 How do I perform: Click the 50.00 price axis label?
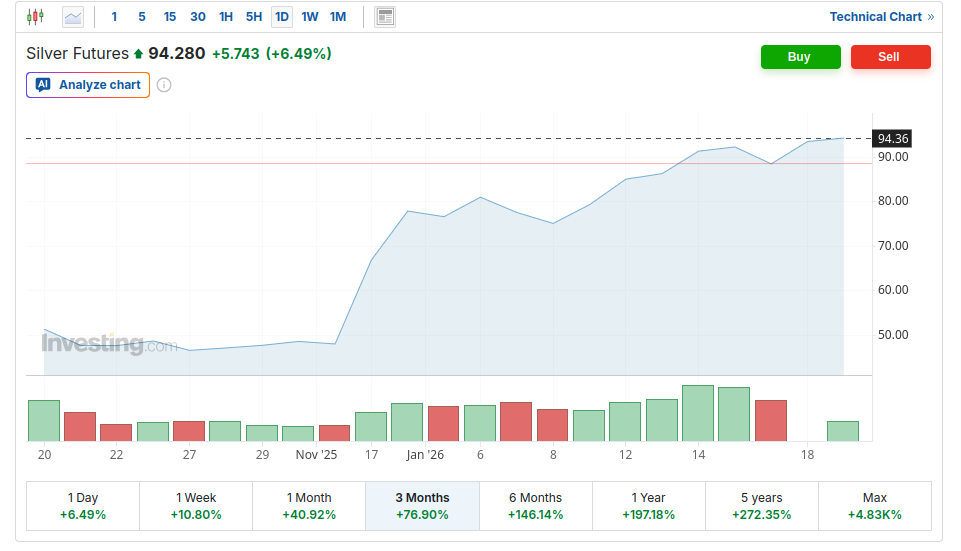(x=893, y=335)
